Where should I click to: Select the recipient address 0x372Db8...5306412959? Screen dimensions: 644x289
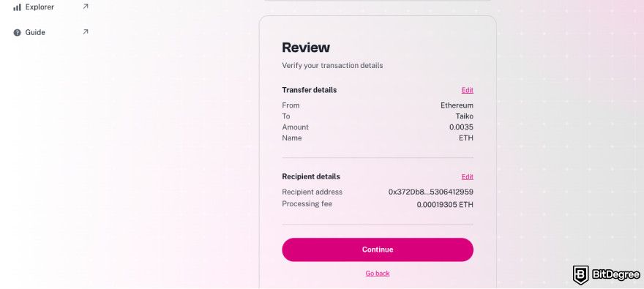[431, 192]
